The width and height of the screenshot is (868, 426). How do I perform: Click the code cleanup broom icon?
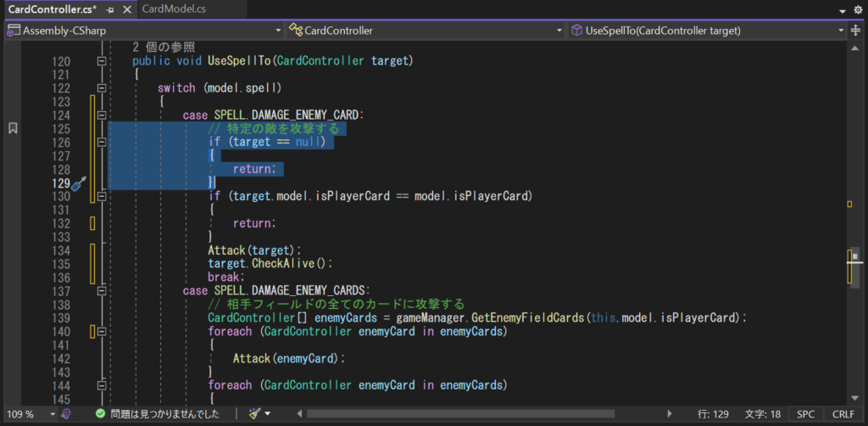[254, 413]
